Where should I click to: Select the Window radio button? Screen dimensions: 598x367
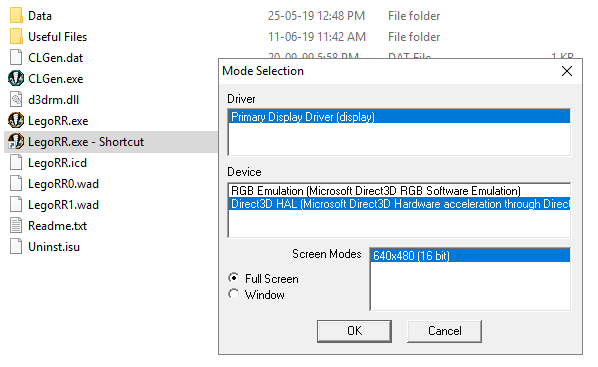[234, 294]
